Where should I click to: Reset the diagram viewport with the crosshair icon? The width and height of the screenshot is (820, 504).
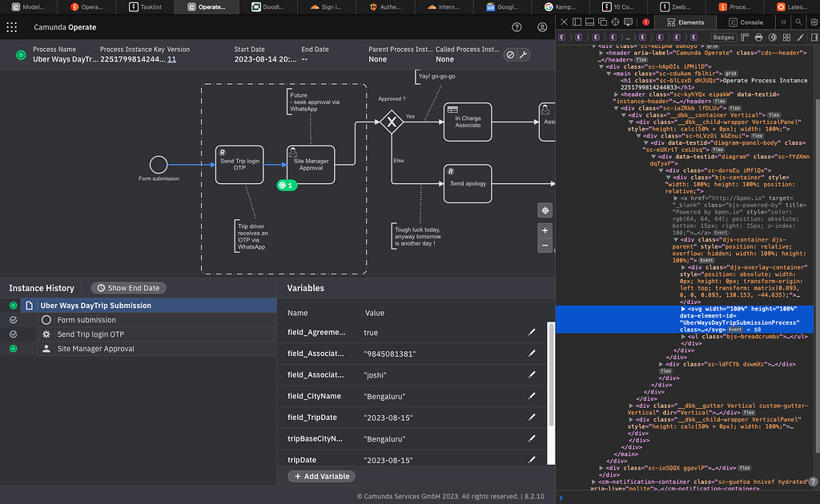pos(545,210)
